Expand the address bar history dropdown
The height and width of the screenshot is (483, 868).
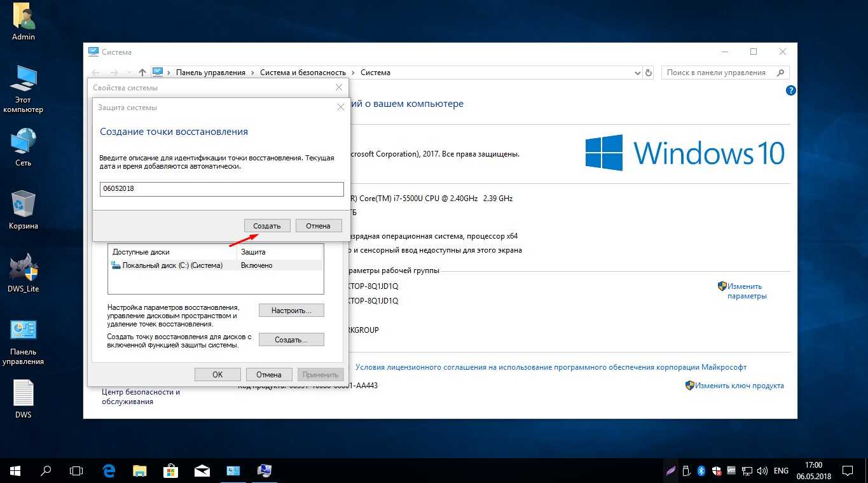click(637, 73)
